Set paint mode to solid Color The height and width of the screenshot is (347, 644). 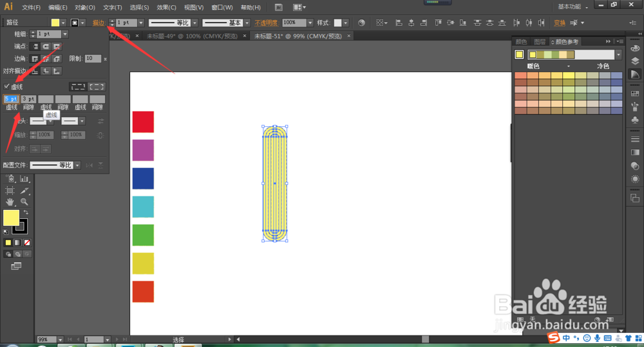pyautogui.click(x=8, y=243)
